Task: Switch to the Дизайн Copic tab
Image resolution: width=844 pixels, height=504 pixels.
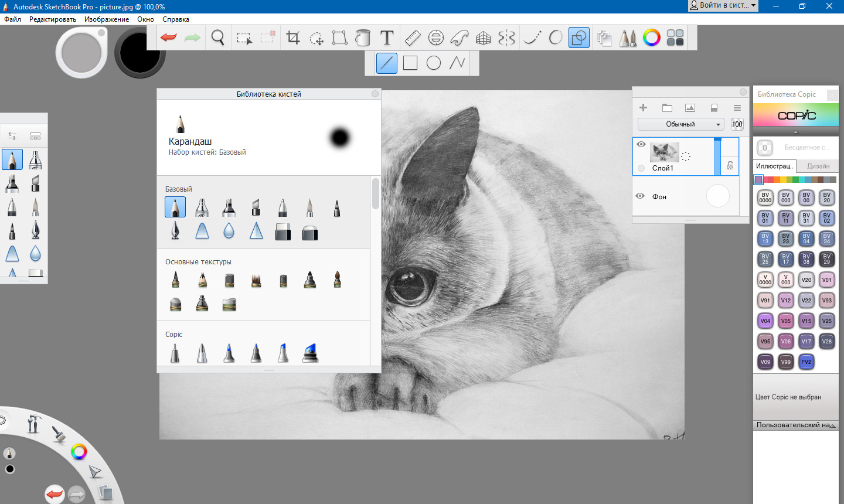Action: (818, 166)
